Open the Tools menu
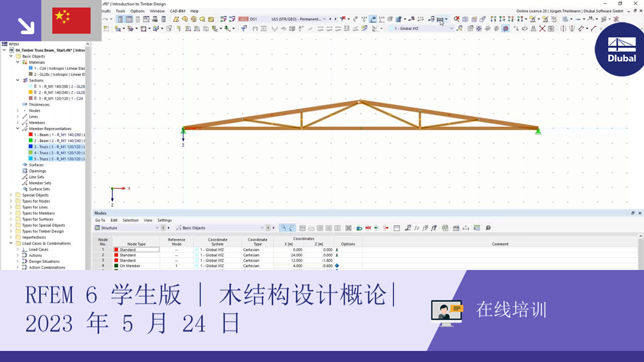644x362 pixels. [x=120, y=11]
